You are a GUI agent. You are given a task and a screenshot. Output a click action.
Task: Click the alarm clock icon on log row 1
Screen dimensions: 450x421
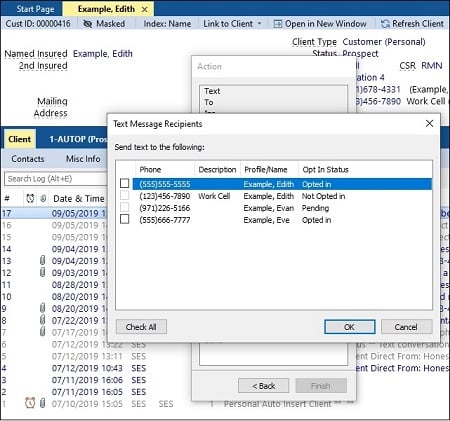(x=30, y=403)
